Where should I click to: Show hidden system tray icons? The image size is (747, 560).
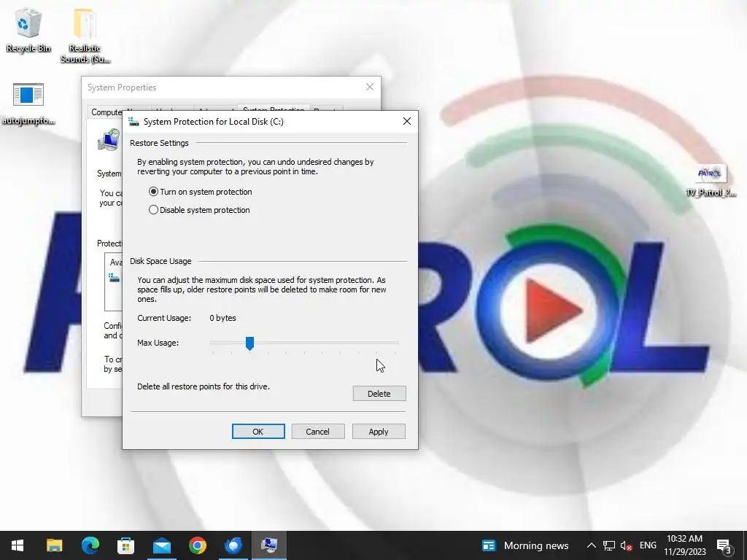pyautogui.click(x=591, y=545)
